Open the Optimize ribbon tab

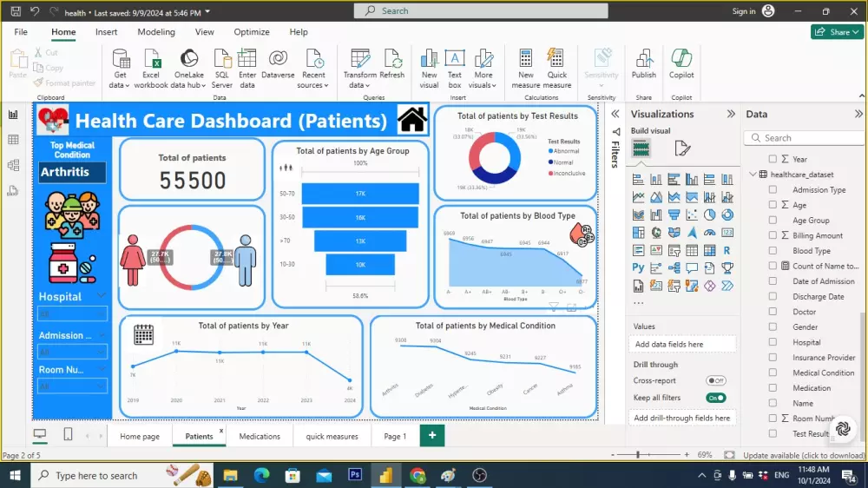[252, 32]
